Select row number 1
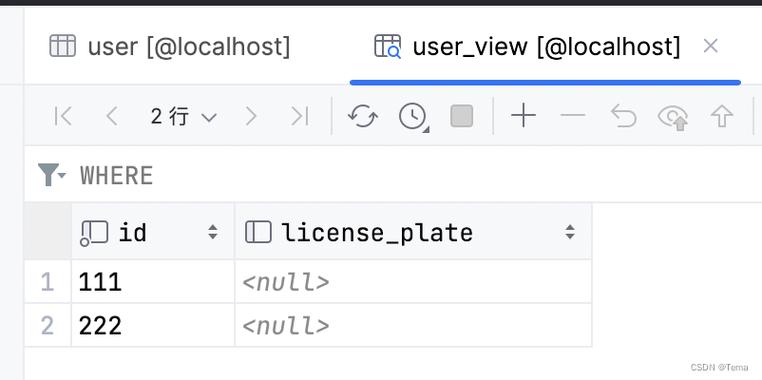The image size is (762, 380). 47,282
